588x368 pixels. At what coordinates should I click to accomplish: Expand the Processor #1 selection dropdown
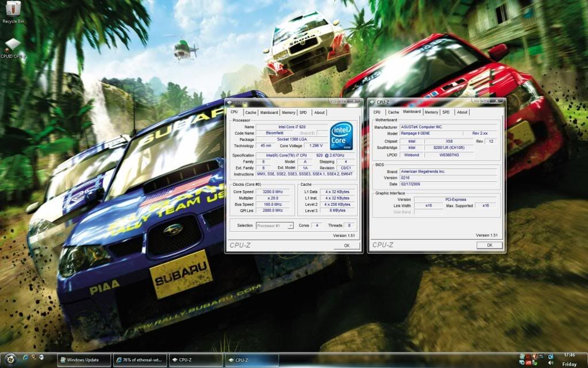[274, 225]
